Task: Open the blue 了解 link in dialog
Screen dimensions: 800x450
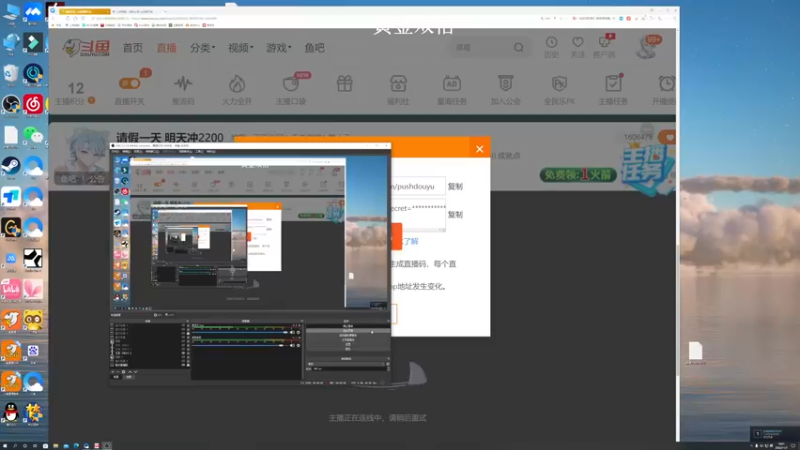Action: [x=410, y=241]
